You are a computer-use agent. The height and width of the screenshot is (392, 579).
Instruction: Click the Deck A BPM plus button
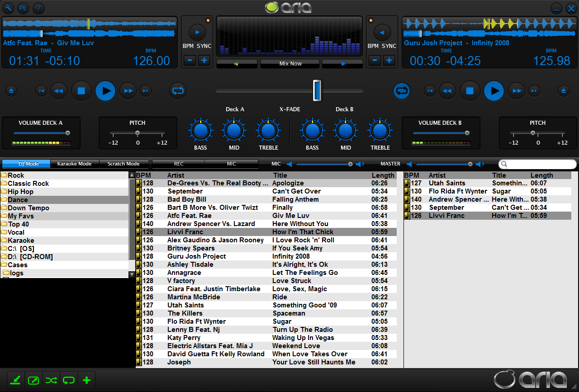tap(204, 60)
